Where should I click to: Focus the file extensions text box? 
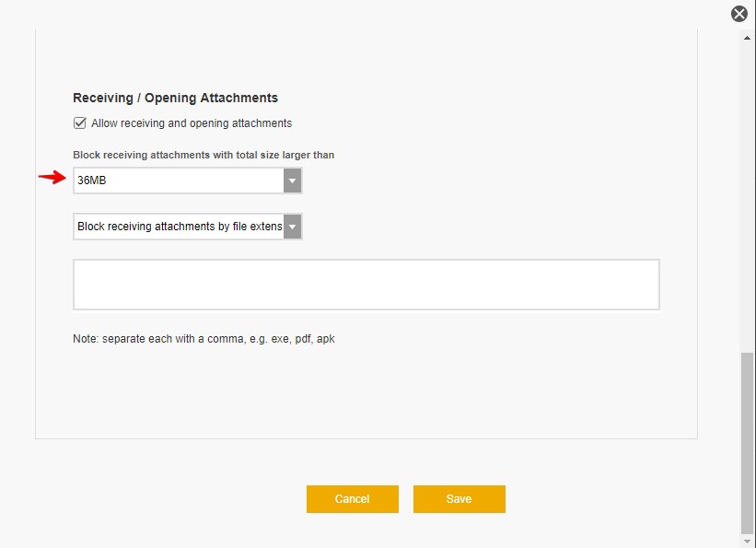(x=366, y=285)
